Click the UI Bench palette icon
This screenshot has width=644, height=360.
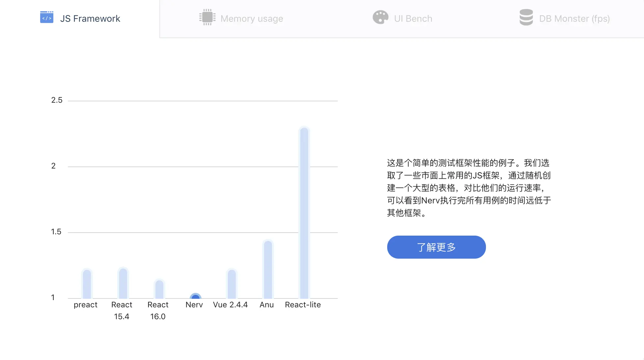pos(380,17)
